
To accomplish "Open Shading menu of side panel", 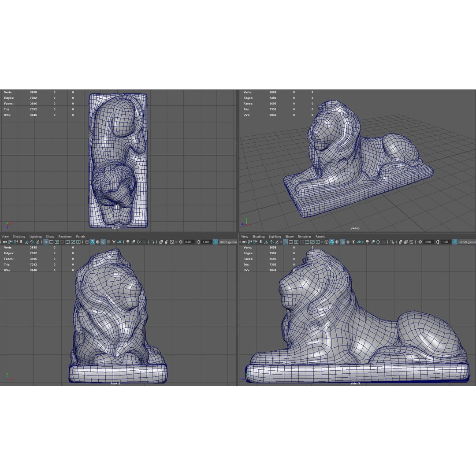I will [258, 237].
